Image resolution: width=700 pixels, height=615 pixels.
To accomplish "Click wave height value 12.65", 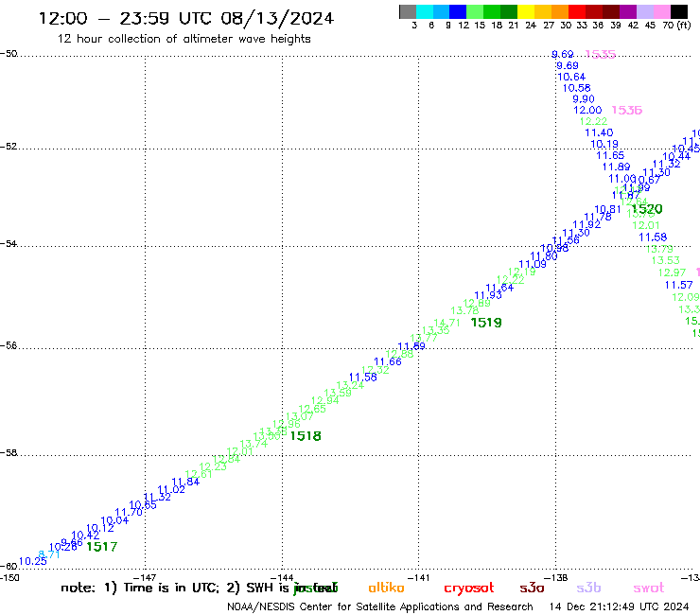I will coord(312,409).
